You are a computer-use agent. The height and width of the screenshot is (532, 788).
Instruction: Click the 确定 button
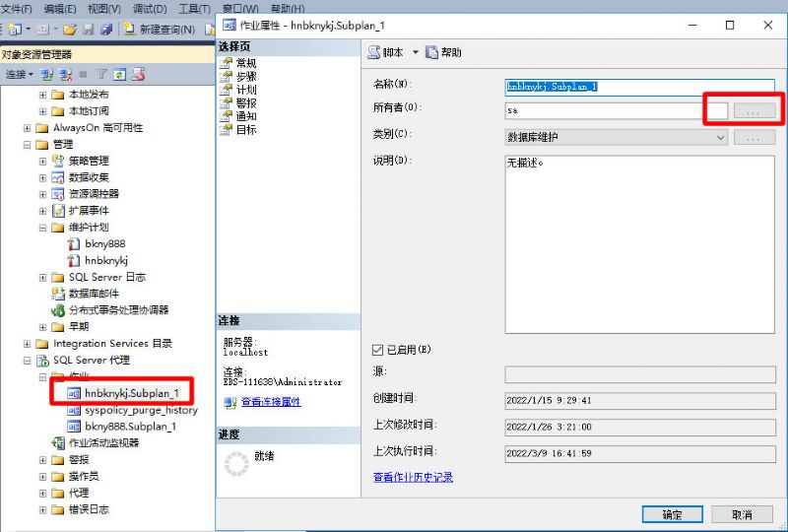[x=672, y=514]
